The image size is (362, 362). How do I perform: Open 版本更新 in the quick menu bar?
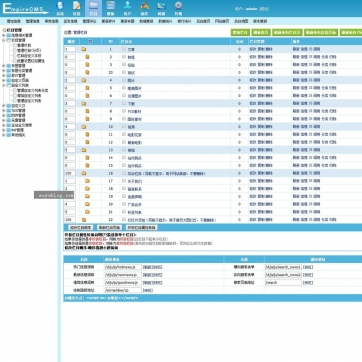point(260,21)
